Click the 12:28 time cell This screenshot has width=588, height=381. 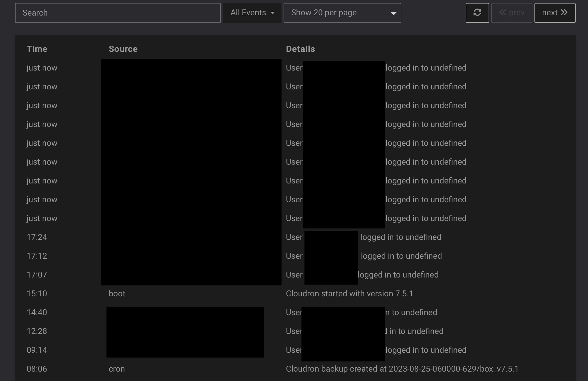37,331
